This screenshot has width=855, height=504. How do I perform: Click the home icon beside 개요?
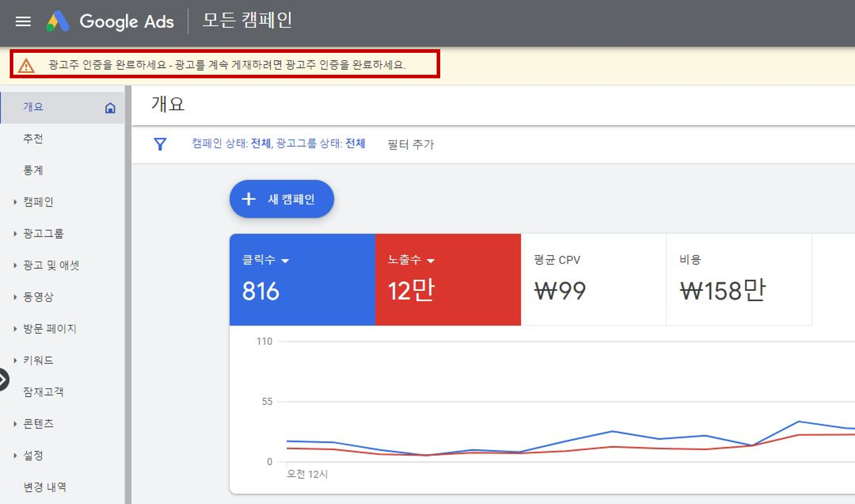(x=109, y=106)
